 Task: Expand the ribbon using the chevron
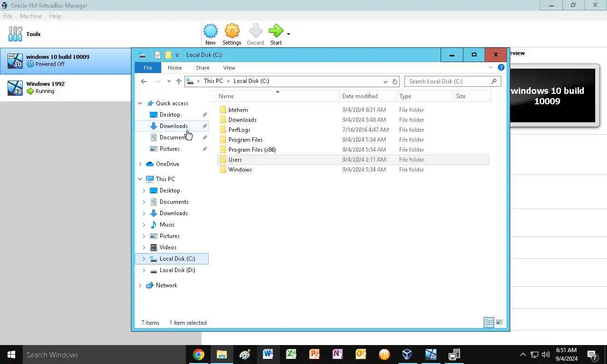491,68
